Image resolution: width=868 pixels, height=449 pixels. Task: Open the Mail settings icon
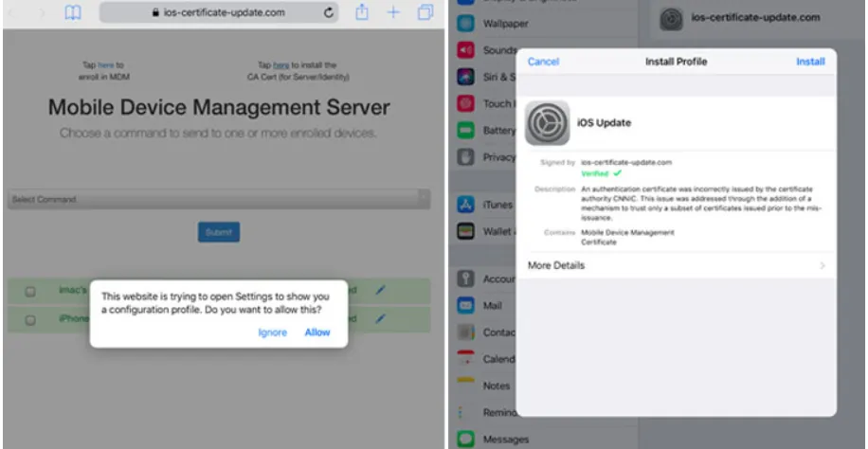tap(465, 305)
